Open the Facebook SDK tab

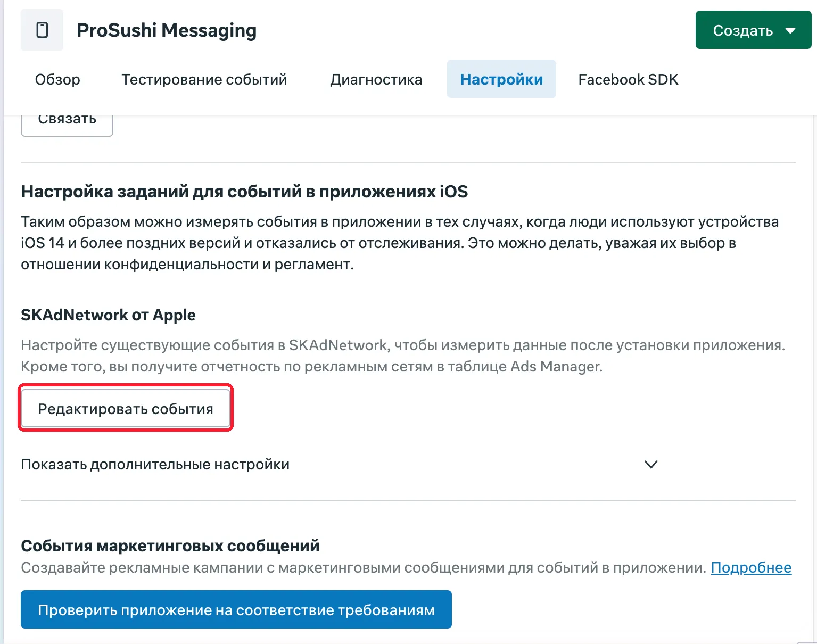(628, 79)
